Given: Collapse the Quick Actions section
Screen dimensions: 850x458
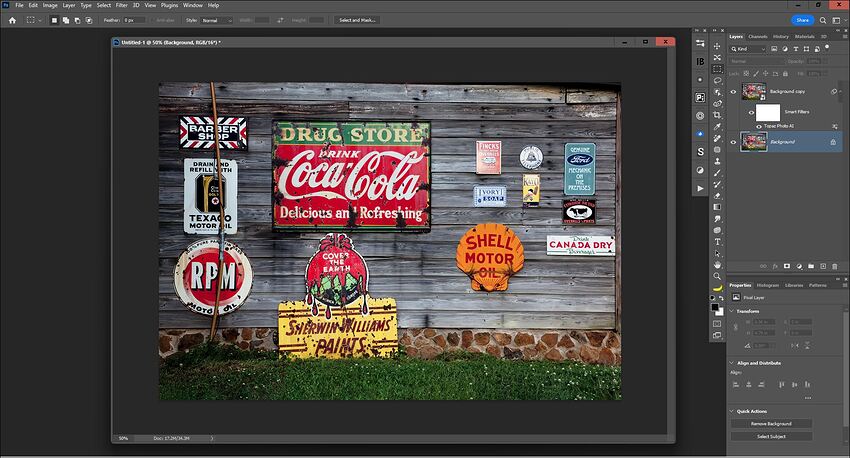Looking at the screenshot, I should [x=731, y=411].
